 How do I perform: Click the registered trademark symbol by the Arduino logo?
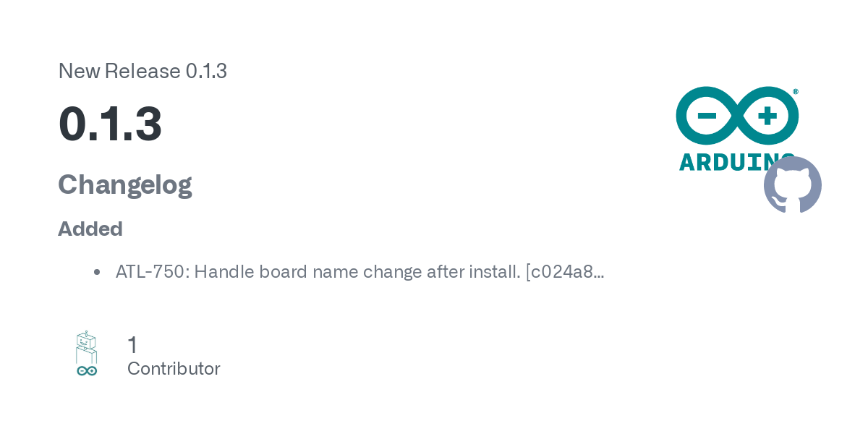click(x=796, y=92)
